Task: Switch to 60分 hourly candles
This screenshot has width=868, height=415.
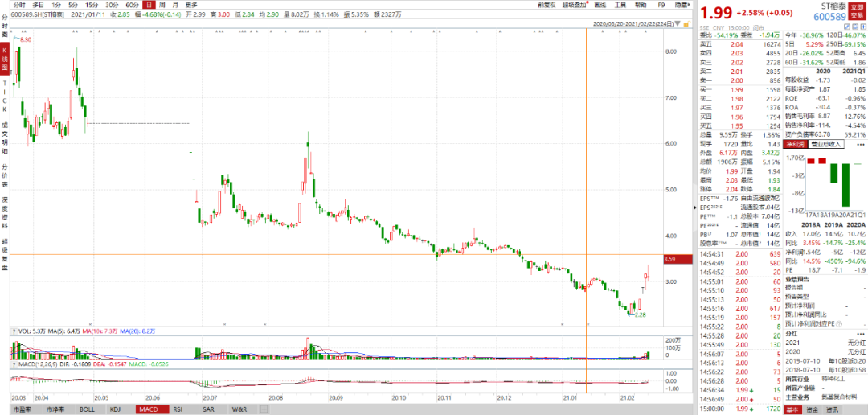Action: [x=132, y=5]
